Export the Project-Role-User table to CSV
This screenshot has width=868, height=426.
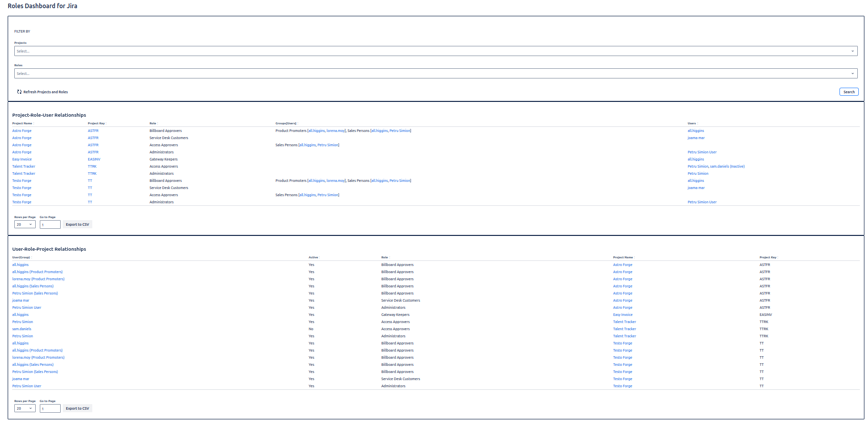point(78,224)
